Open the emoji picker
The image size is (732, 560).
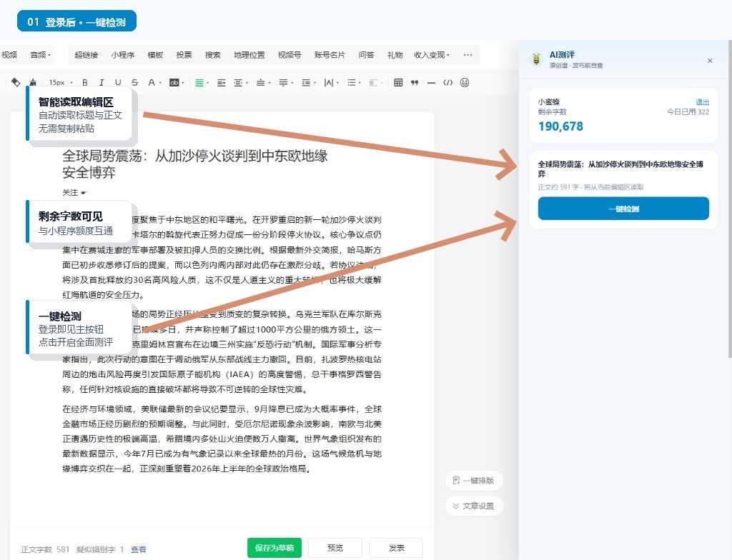coord(465,83)
